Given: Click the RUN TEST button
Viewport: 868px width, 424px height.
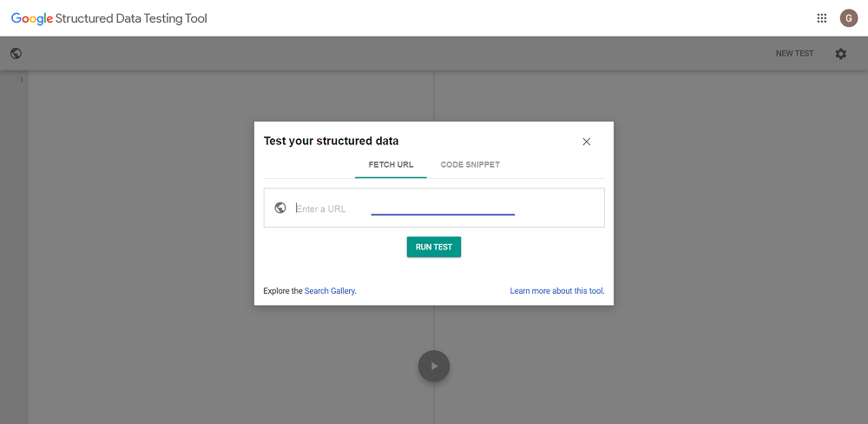Looking at the screenshot, I should pyautogui.click(x=434, y=248).
